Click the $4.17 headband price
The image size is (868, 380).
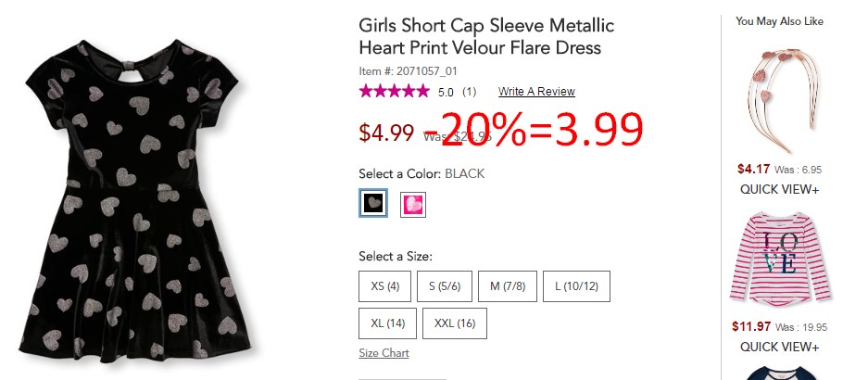click(753, 169)
